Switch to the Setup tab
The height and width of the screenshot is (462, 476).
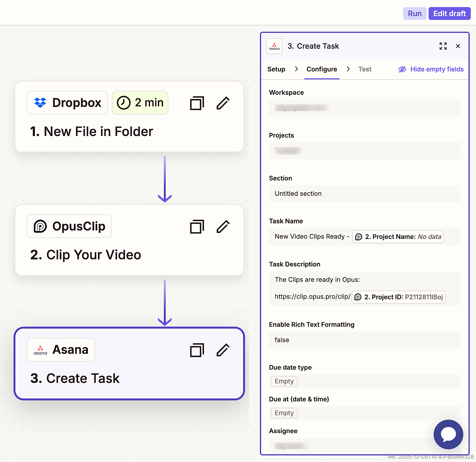(x=276, y=69)
